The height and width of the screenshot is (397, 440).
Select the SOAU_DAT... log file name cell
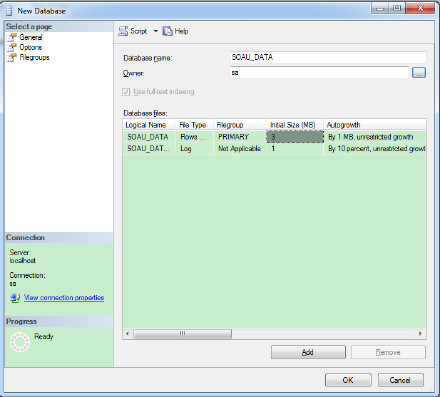pyautogui.click(x=149, y=149)
